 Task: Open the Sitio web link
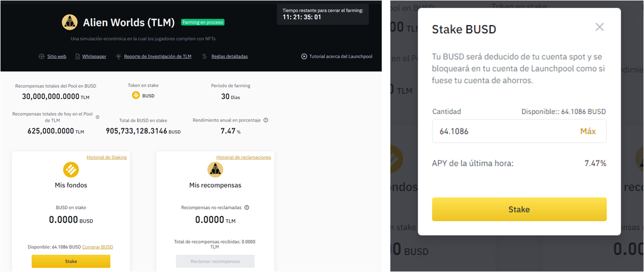click(x=57, y=56)
